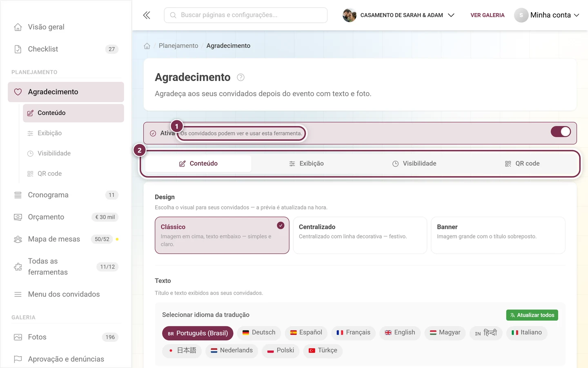Click the Minha conta avatar circle
The image size is (588, 368).
[521, 15]
